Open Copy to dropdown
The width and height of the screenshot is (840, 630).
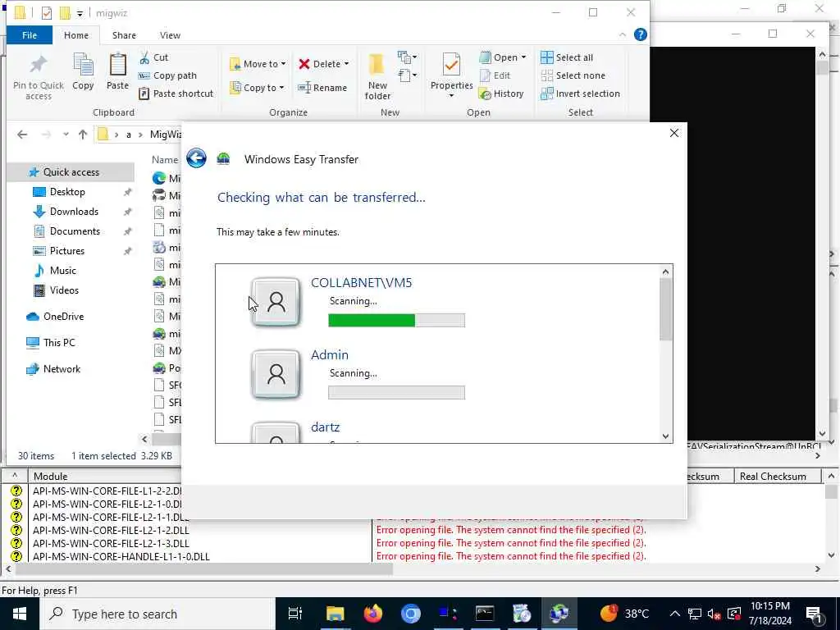click(257, 88)
